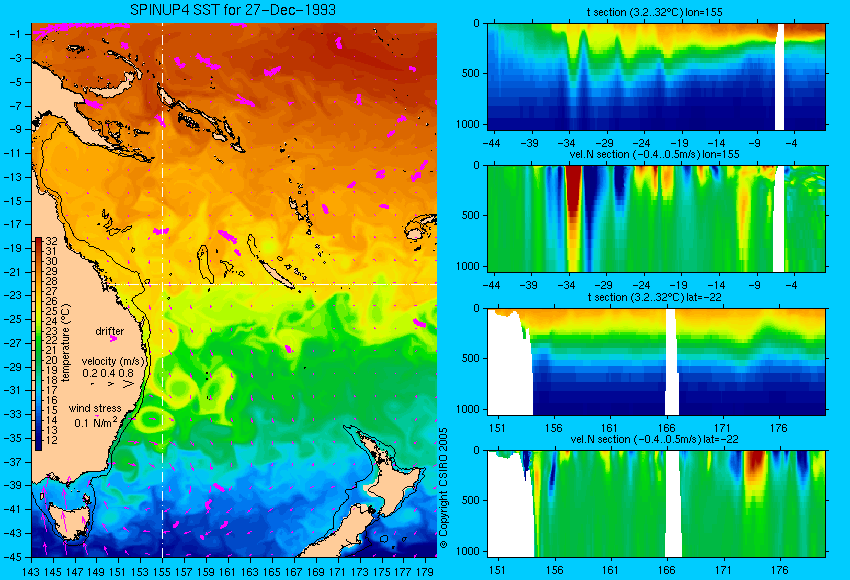The image size is (850, 580).
Task: Click longitude label 161 on SST map axis
Action: tap(228, 571)
